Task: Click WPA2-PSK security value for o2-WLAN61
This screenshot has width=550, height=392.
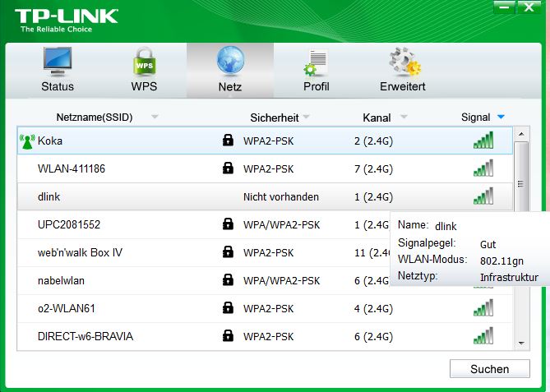Action: point(268,308)
